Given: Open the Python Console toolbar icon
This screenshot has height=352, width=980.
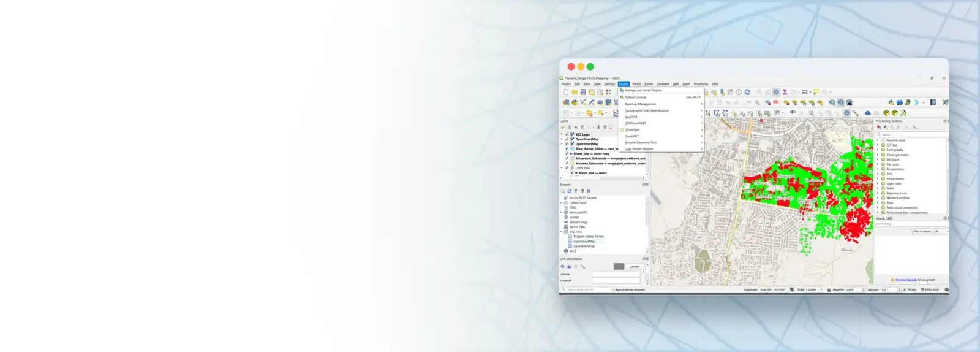Looking at the screenshot, I should (891, 102).
